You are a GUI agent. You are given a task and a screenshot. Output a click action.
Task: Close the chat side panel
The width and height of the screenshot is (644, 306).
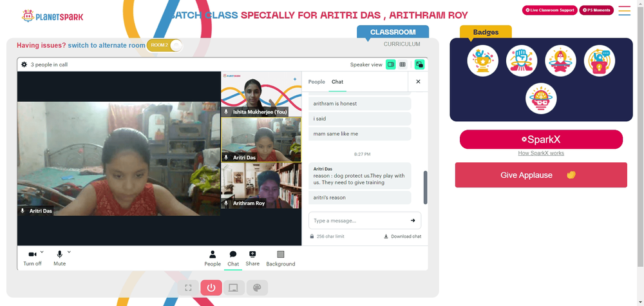click(x=418, y=82)
